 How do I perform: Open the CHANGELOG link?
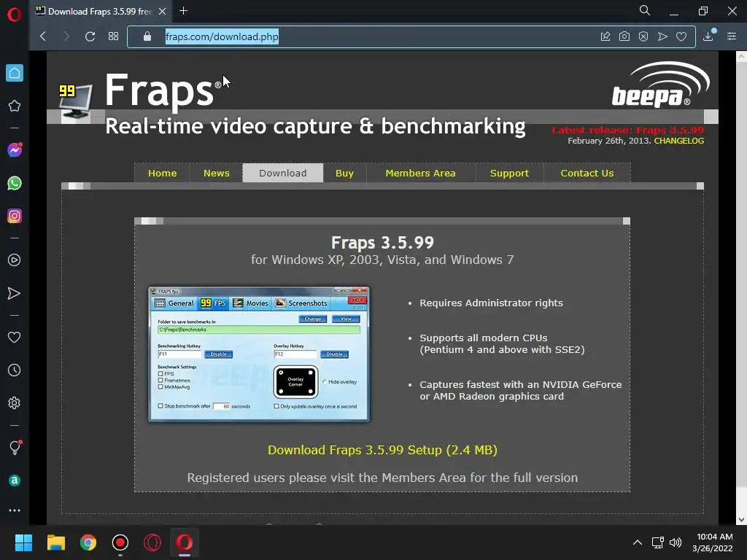click(x=679, y=141)
